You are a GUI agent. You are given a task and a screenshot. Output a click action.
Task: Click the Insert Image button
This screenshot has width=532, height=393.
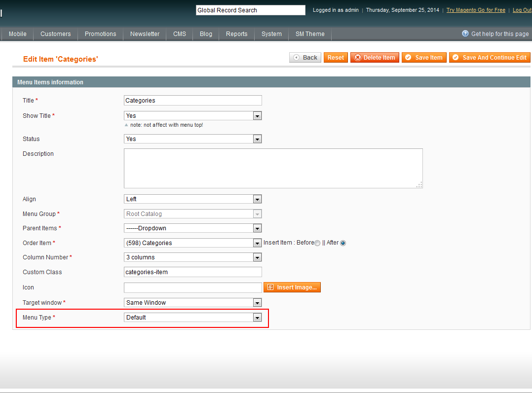[292, 287]
